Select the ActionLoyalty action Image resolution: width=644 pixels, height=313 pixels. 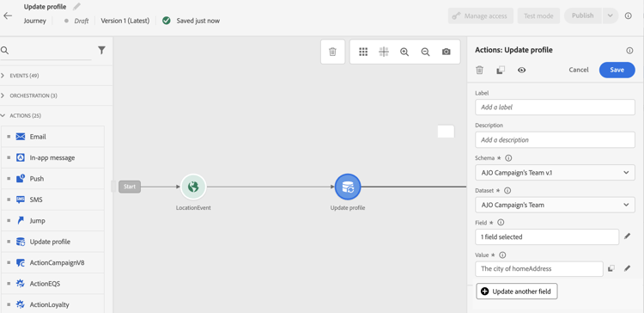pyautogui.click(x=52, y=304)
